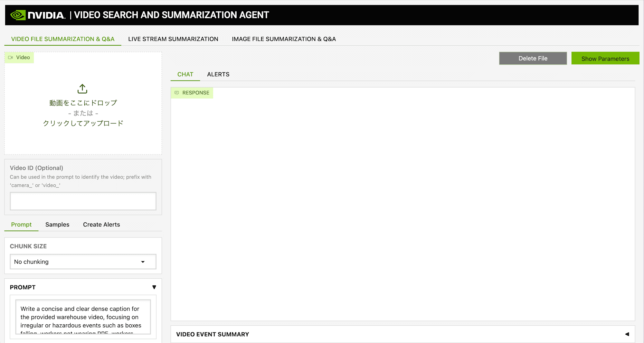
Task: Click the 'PROMPT' section heading text
Action: [23, 287]
